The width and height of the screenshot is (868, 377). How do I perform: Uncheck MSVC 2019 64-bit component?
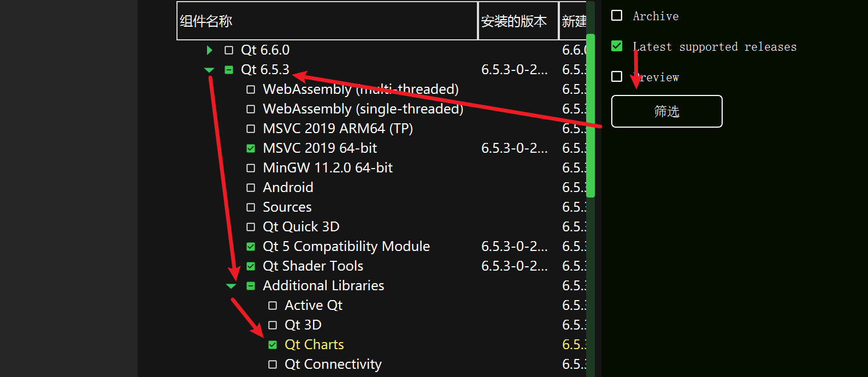tap(251, 148)
